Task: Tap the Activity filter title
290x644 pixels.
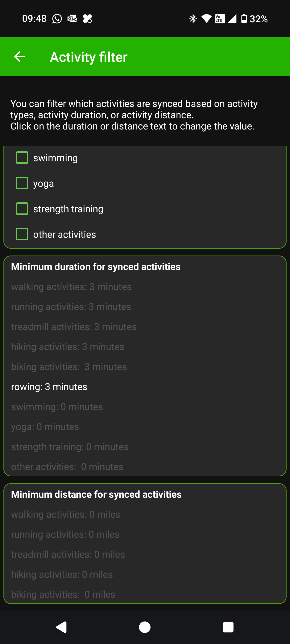Action: (89, 57)
